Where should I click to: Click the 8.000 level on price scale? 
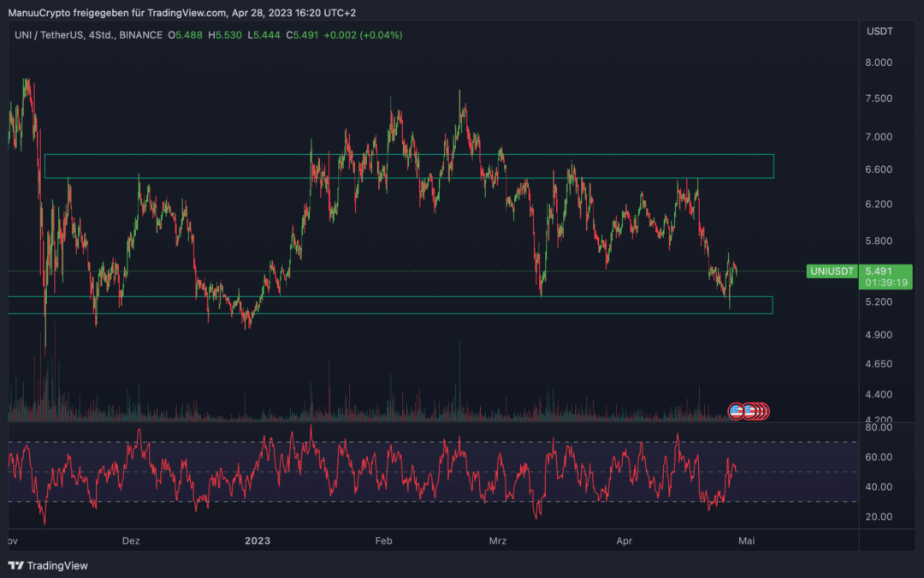pyautogui.click(x=879, y=63)
